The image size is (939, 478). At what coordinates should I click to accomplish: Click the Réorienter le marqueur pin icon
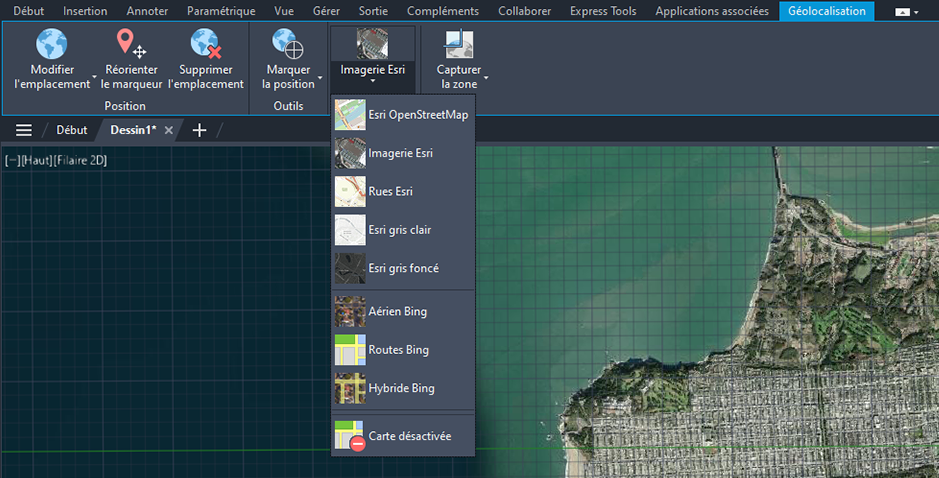[x=131, y=44]
